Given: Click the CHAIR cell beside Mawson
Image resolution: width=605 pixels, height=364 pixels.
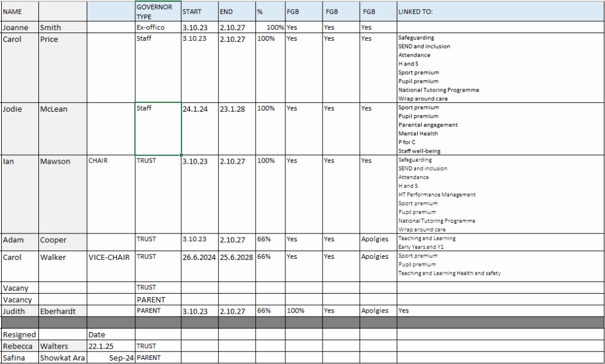Looking at the screenshot, I should [110, 194].
